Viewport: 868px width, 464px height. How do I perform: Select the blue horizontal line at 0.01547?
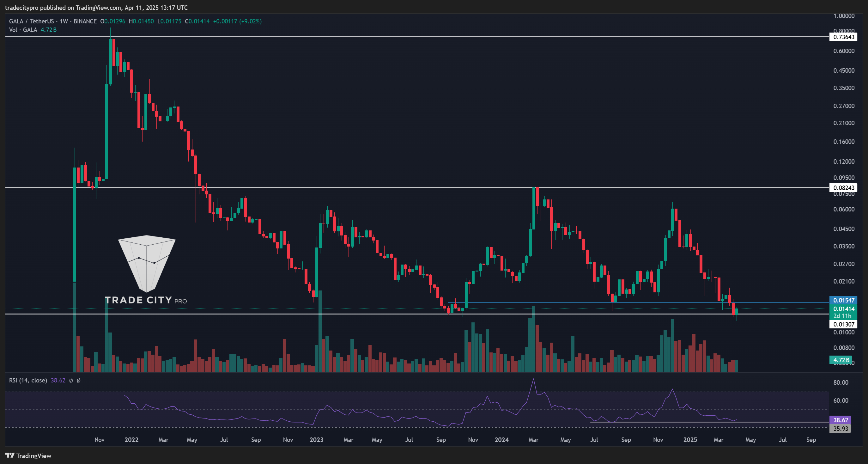click(638, 302)
